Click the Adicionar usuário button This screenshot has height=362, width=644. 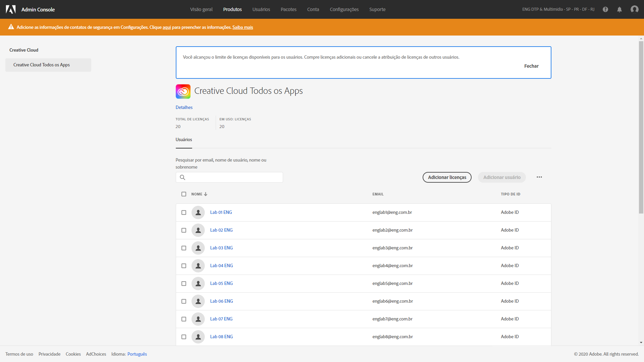click(502, 177)
